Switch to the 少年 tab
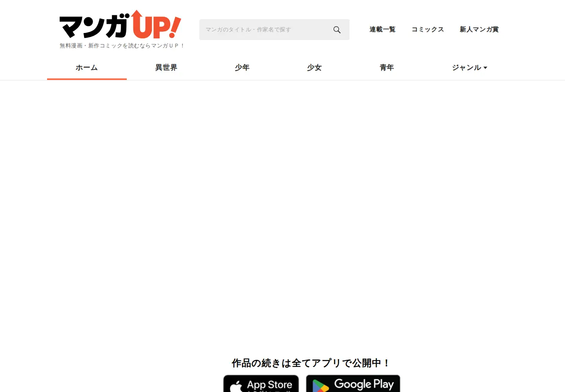The image size is (565, 392). [x=242, y=67]
